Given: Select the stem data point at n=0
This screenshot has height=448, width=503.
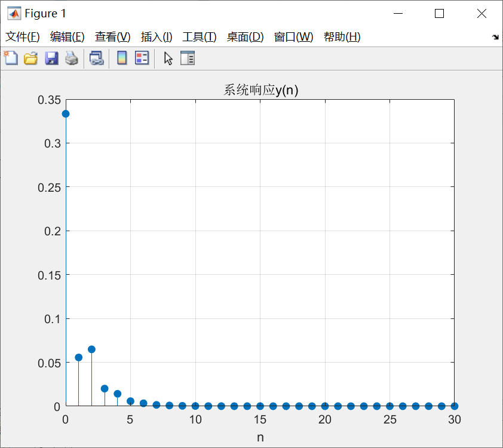Looking at the screenshot, I should 66,114.
